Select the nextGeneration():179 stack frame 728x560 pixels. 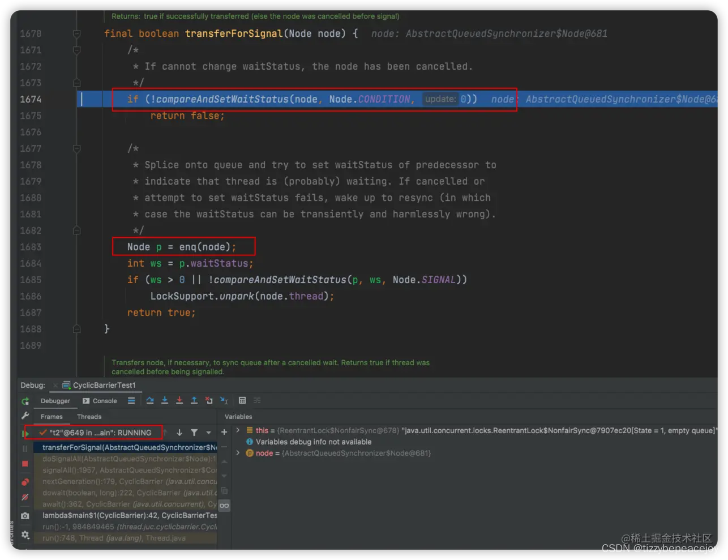125,481
